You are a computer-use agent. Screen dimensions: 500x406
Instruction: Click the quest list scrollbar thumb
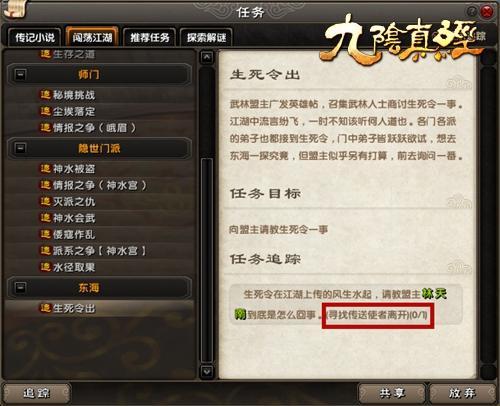click(207, 260)
